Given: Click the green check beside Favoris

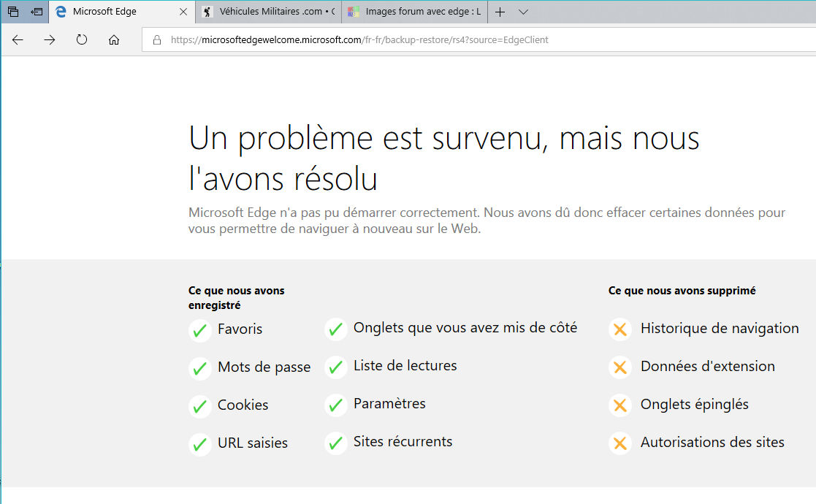Looking at the screenshot, I should pyautogui.click(x=200, y=329).
